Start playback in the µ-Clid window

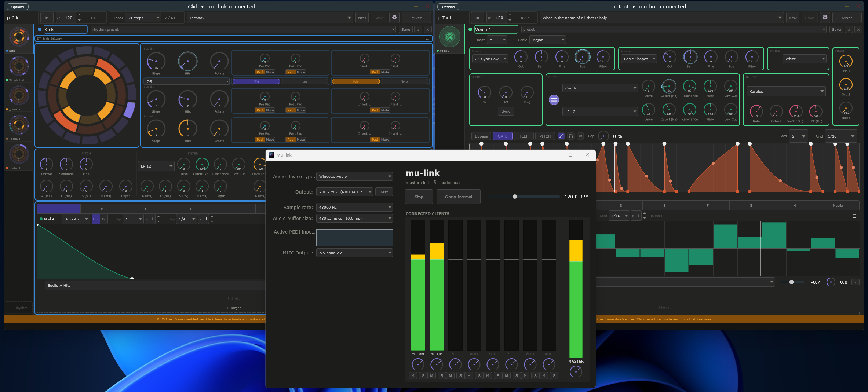pyautogui.click(x=47, y=18)
